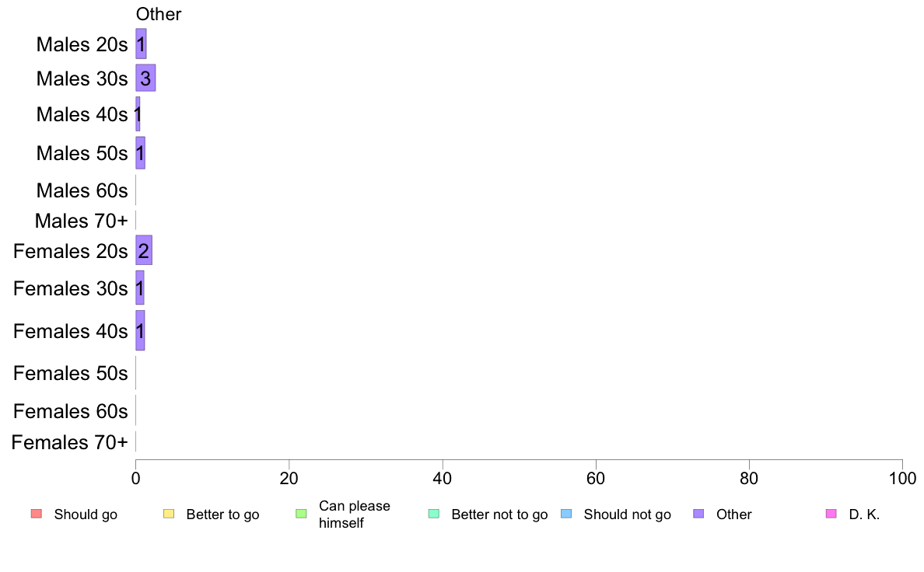Click the teal Better not to go swatch
The width and height of the screenshot is (924, 572).
[x=434, y=514]
